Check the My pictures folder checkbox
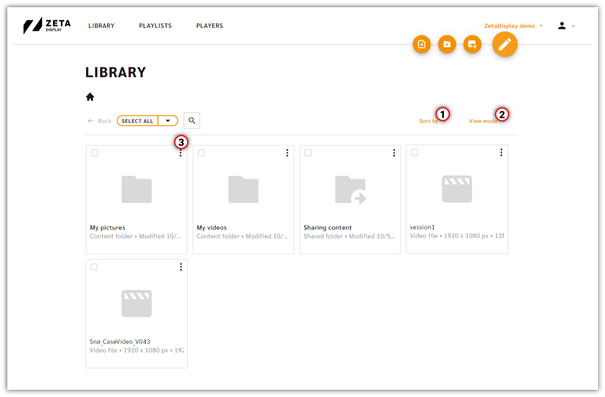 coord(95,153)
